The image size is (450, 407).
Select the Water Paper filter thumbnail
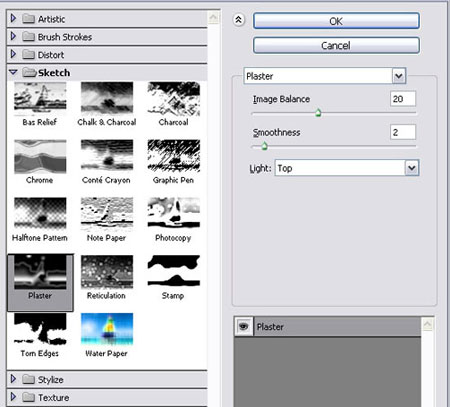[107, 329]
